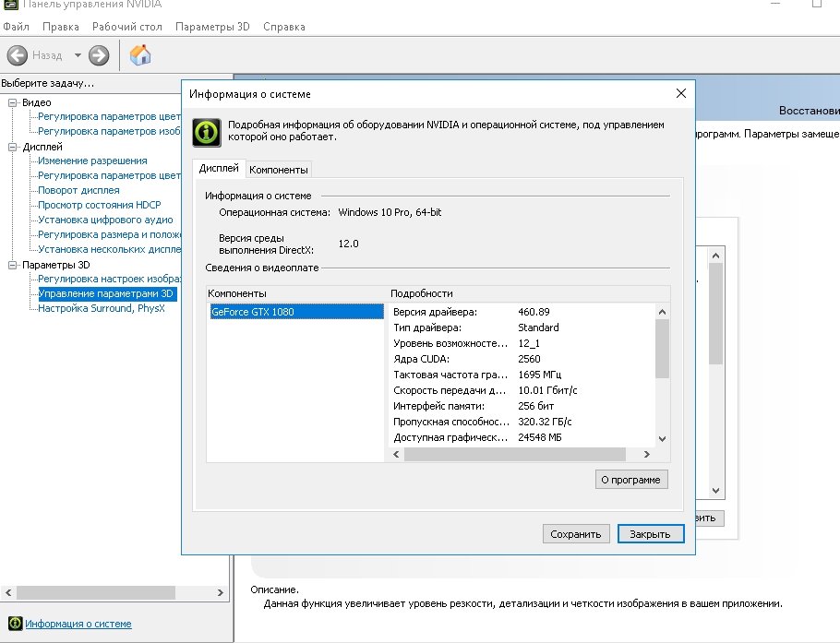Collapse the Дисплей tree node
840x643 pixels.
pyautogui.click(x=12, y=148)
